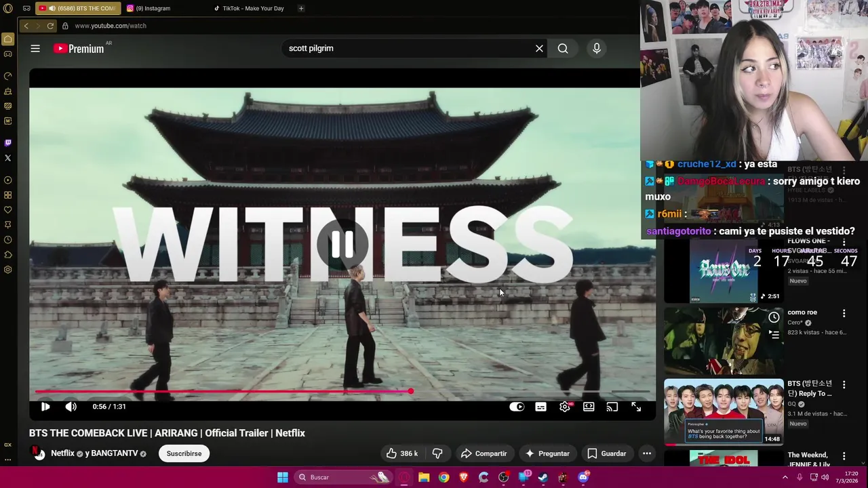
Task: Open GX Control speedometer icon in sidebar
Action: coord(8,76)
